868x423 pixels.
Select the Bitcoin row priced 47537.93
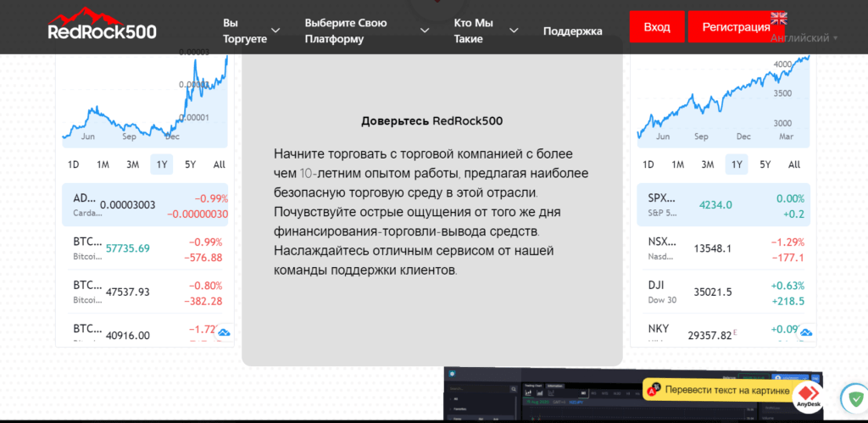coord(145,292)
